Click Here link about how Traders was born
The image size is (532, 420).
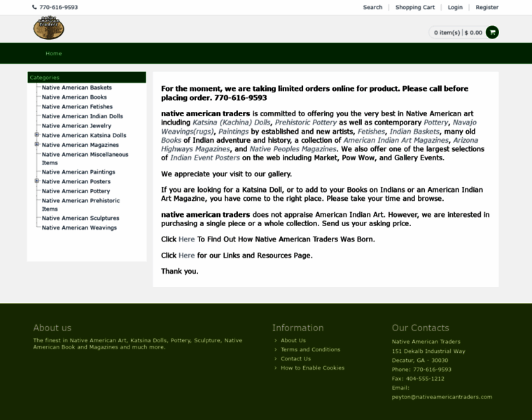coord(187,239)
